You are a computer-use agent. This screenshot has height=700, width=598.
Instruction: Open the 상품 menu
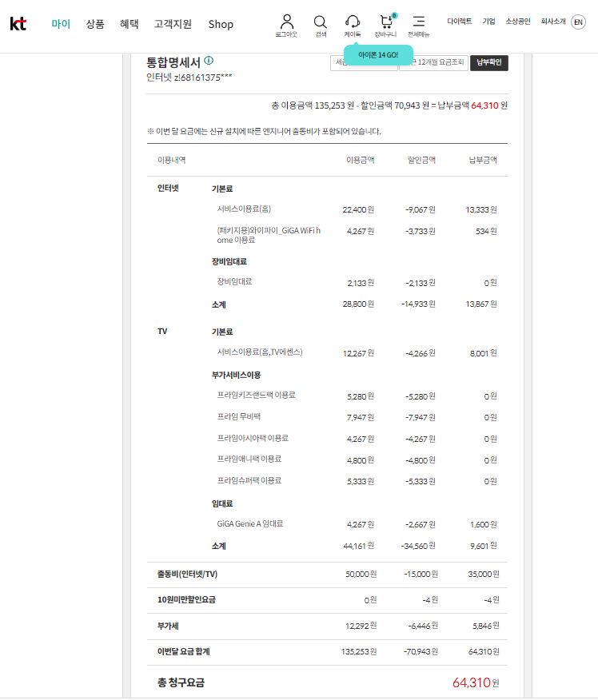tap(95, 24)
